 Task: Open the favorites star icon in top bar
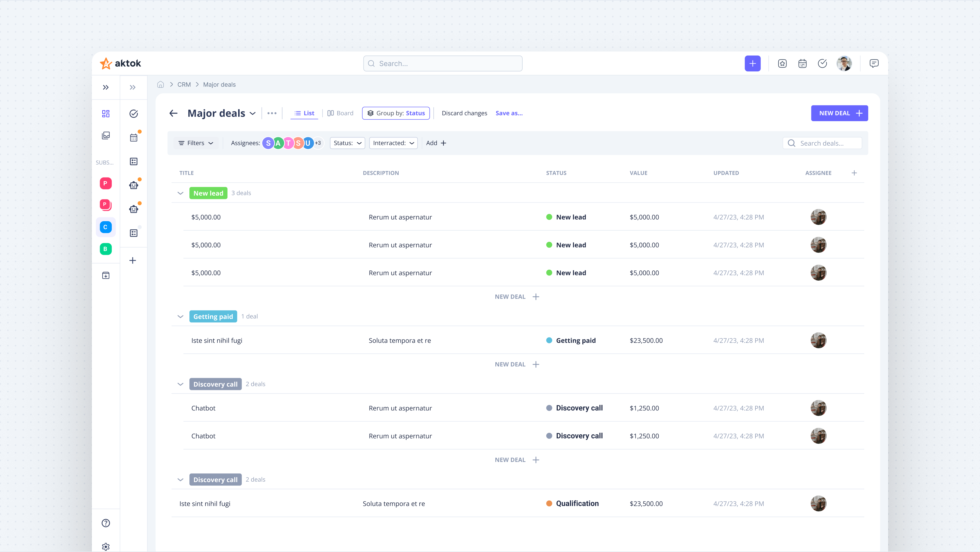click(x=782, y=63)
